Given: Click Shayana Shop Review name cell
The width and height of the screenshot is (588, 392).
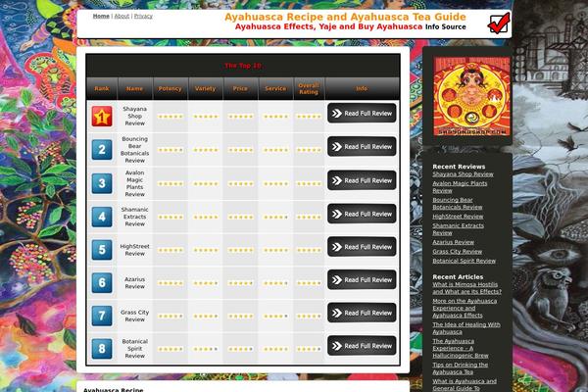Looking at the screenshot, I should click(x=134, y=117).
